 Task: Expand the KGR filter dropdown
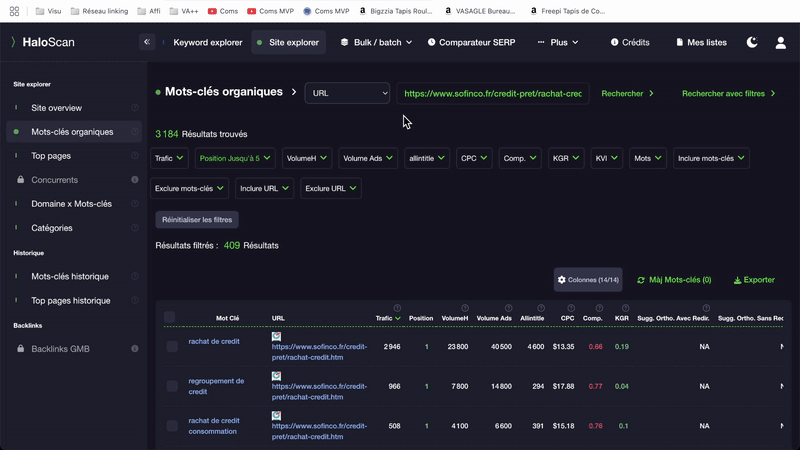[566, 158]
